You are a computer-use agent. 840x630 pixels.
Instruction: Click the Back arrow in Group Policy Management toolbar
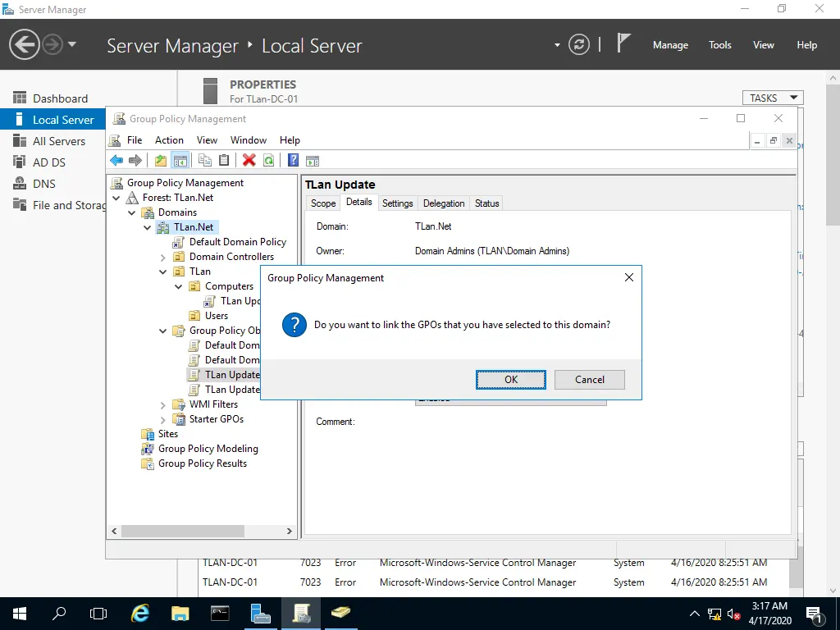[116, 160]
